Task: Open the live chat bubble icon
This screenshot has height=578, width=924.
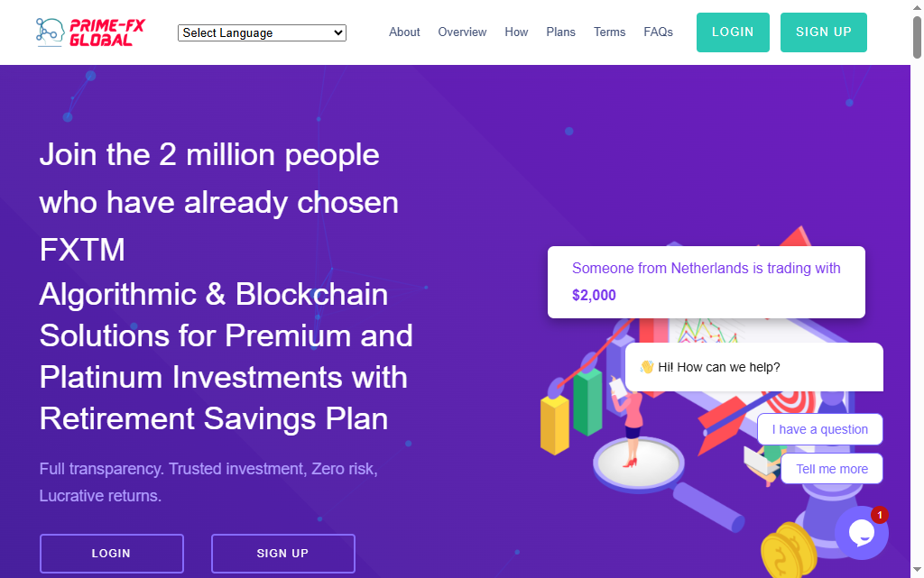Action: pyautogui.click(x=862, y=533)
